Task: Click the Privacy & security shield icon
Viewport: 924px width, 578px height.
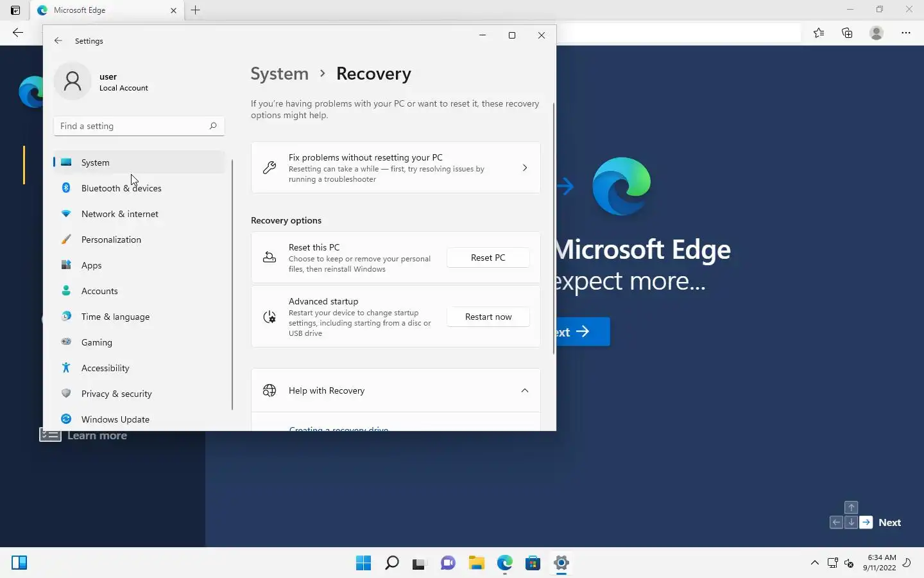Action: [66, 393]
